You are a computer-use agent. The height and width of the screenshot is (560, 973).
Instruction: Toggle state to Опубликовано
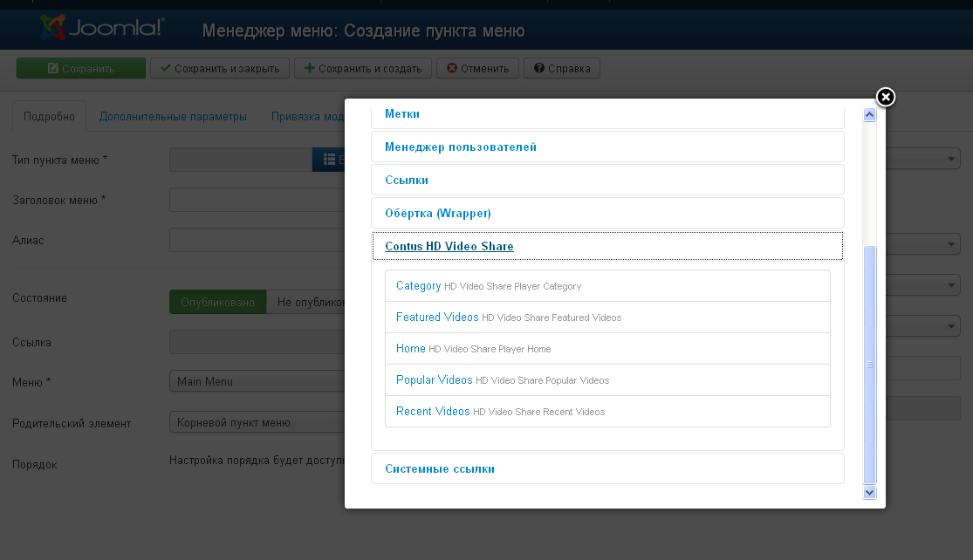click(218, 302)
